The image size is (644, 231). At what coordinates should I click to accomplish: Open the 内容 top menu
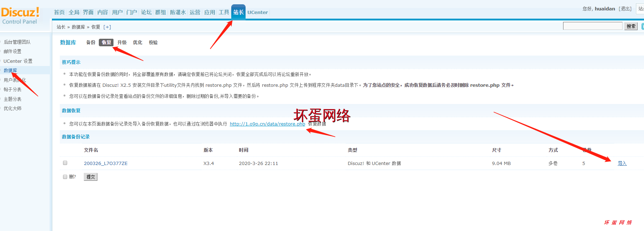pyautogui.click(x=103, y=12)
